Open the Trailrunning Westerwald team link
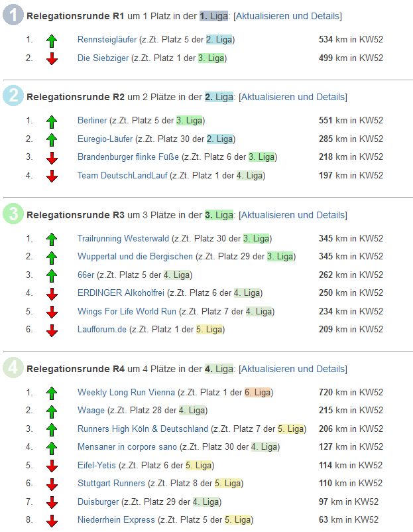 click(123, 238)
